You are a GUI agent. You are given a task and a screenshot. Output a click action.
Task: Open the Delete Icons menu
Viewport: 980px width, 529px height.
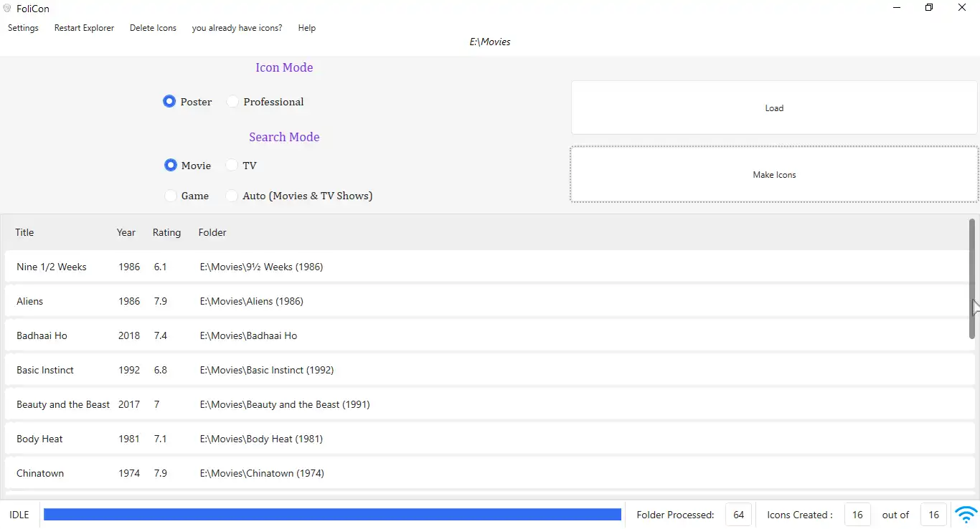pyautogui.click(x=153, y=28)
